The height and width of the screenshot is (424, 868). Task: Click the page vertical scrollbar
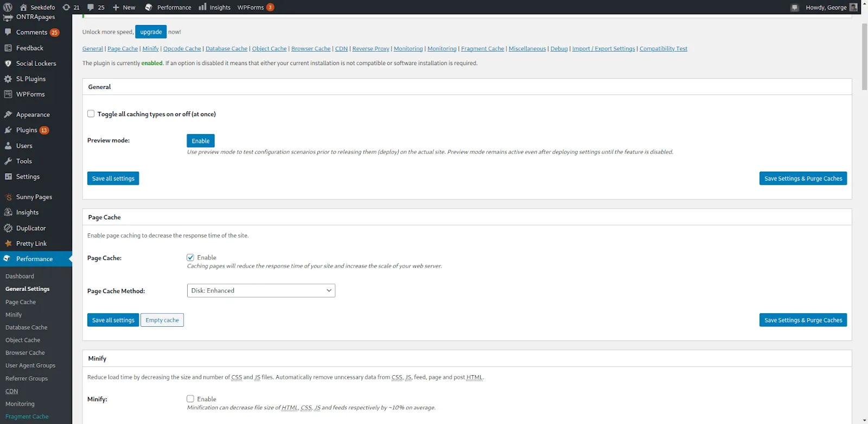pos(864,56)
